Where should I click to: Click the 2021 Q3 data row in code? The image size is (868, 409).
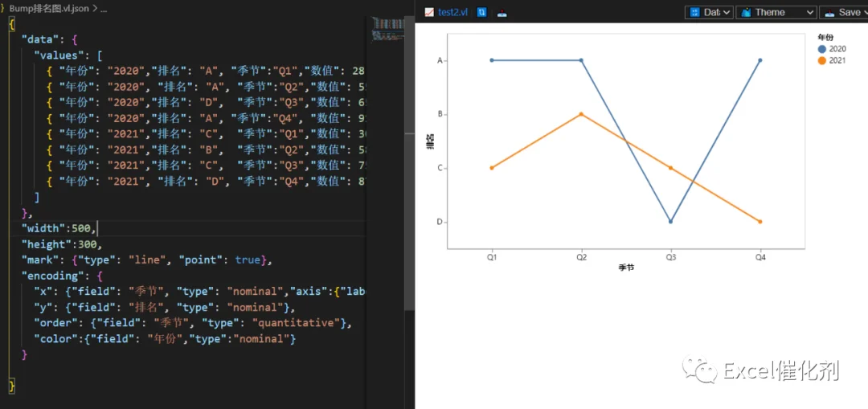(x=207, y=166)
